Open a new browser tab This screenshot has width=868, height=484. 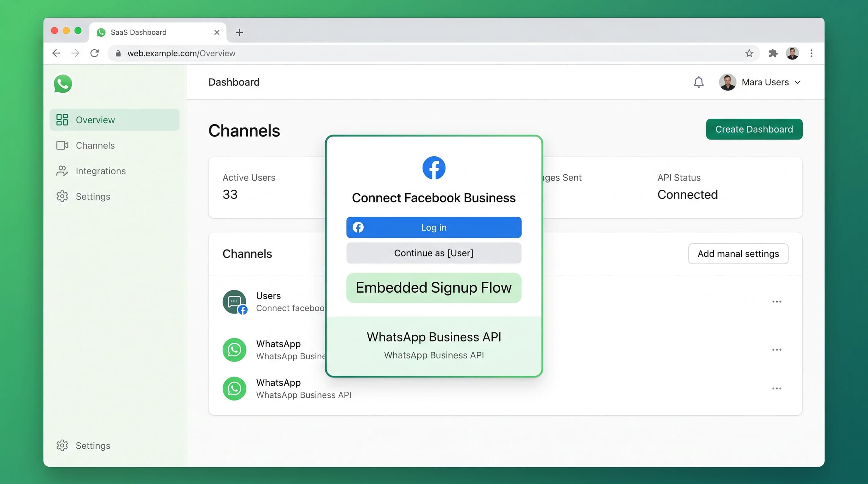[x=240, y=32]
